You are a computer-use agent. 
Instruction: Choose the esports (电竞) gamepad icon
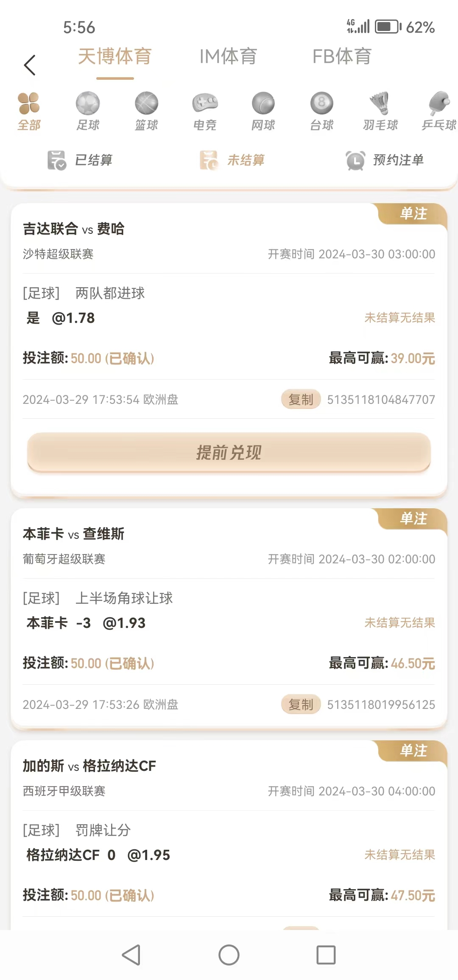pos(205,104)
